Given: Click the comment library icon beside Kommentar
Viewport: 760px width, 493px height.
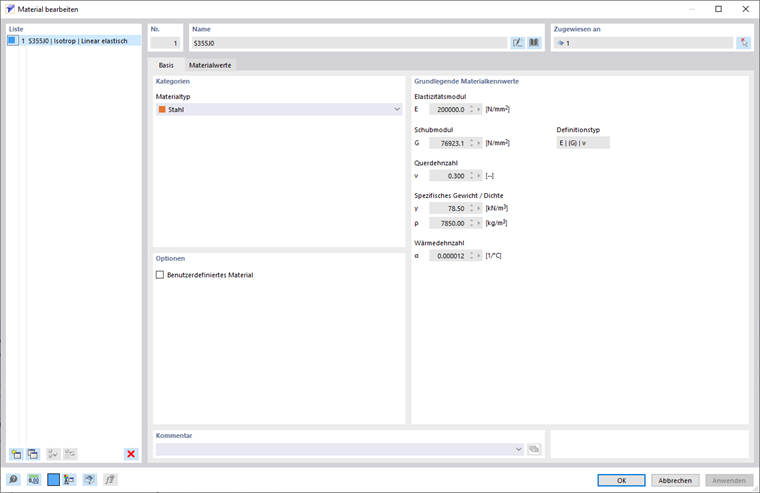Looking at the screenshot, I should click(534, 449).
